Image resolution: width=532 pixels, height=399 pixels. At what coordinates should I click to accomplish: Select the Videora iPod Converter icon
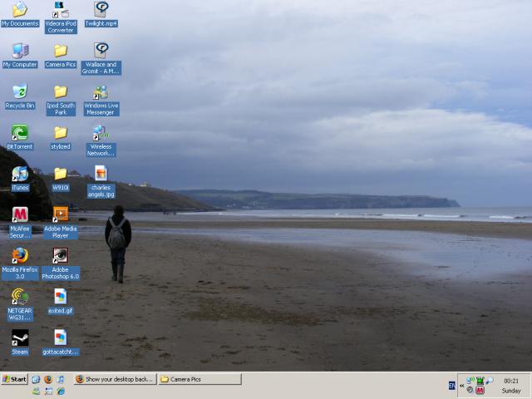tap(60, 10)
